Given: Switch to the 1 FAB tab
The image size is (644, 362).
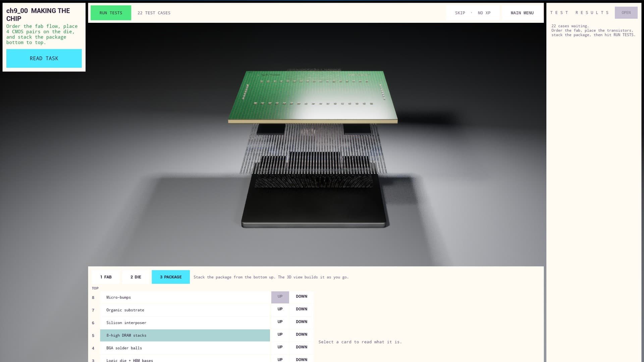Looking at the screenshot, I should point(106,277).
